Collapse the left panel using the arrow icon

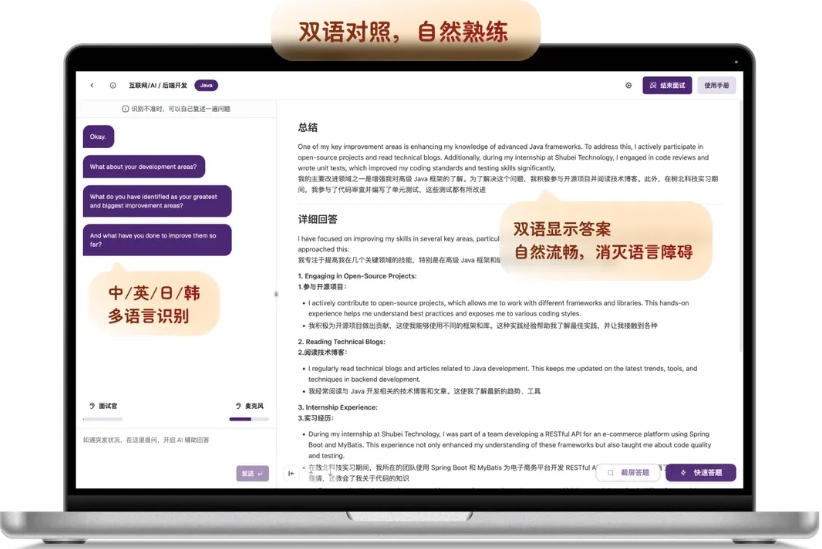[291, 473]
